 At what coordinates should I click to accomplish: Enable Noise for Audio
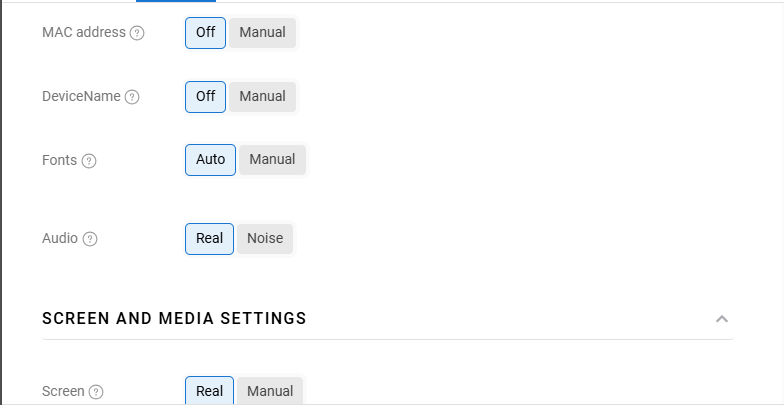[x=265, y=239]
